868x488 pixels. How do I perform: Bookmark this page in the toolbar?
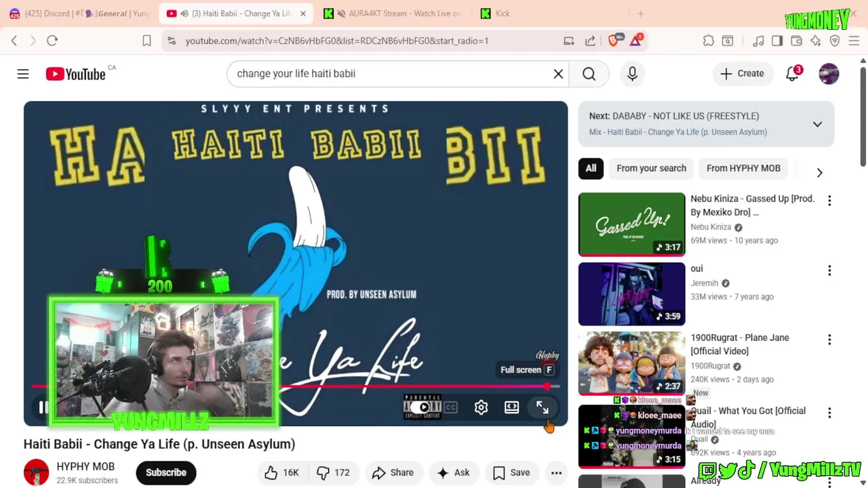(x=146, y=41)
